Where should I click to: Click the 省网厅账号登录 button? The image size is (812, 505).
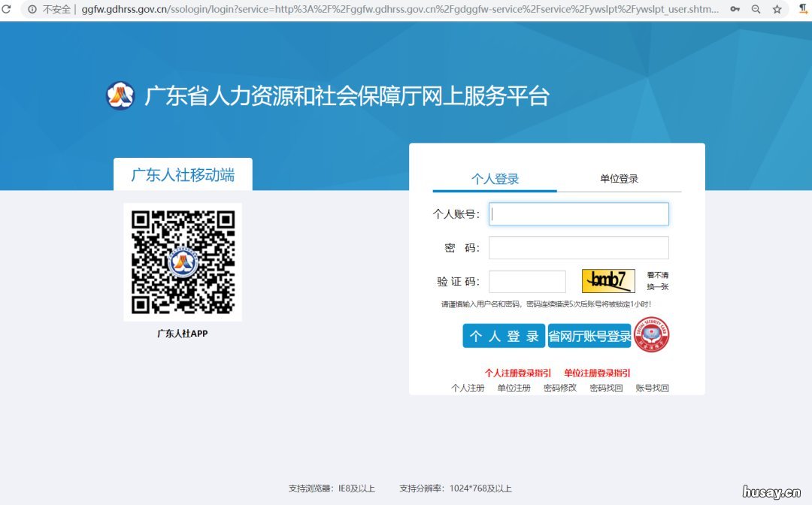(x=589, y=335)
